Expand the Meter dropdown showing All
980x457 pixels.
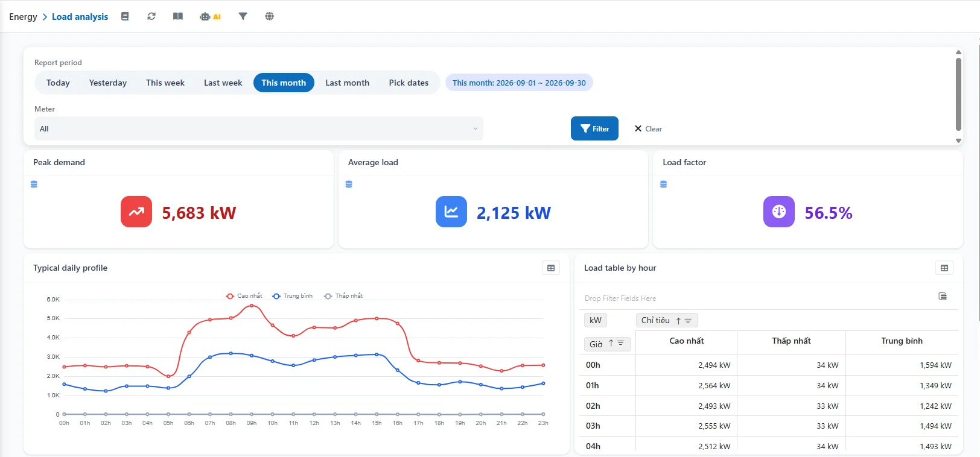click(x=259, y=128)
